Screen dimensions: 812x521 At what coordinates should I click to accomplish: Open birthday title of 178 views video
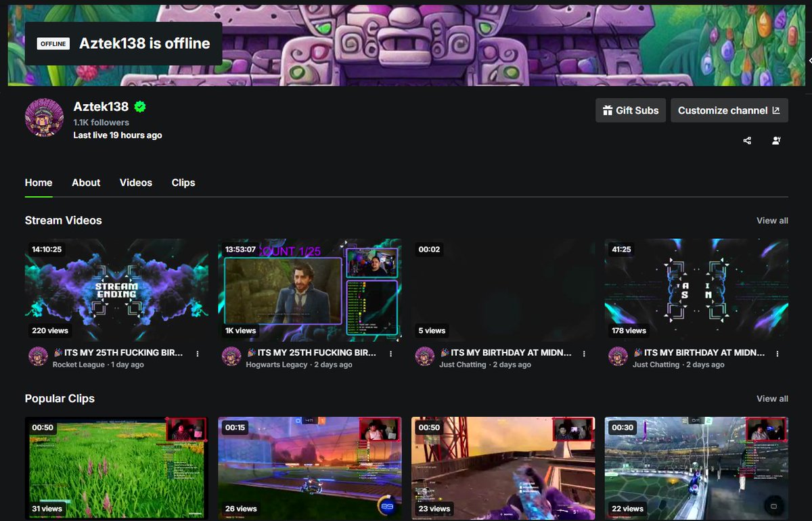(699, 353)
